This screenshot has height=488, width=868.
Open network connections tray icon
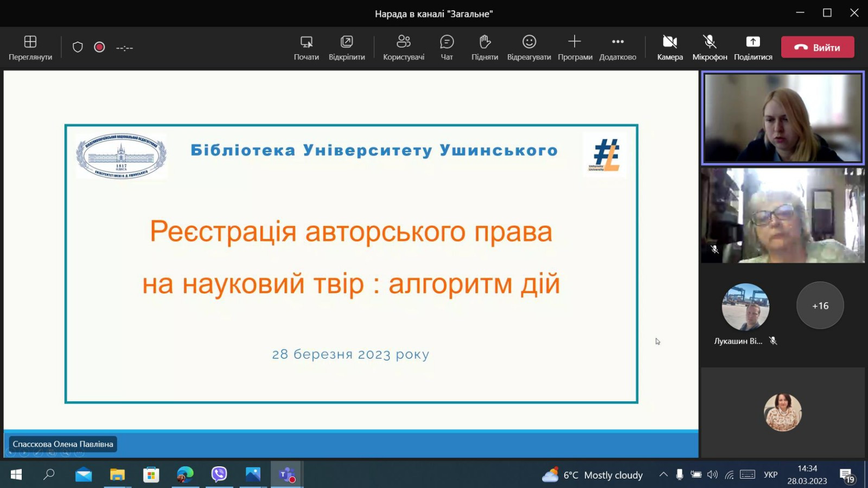coord(730,475)
